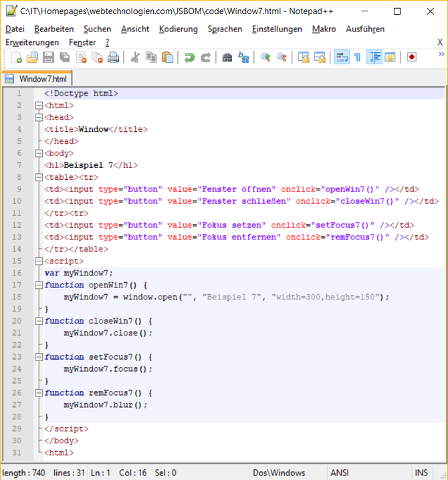Click the Notepad++ application icon in the title bar
Image resolution: width=448 pixels, height=480 pixels.
click(11, 11)
